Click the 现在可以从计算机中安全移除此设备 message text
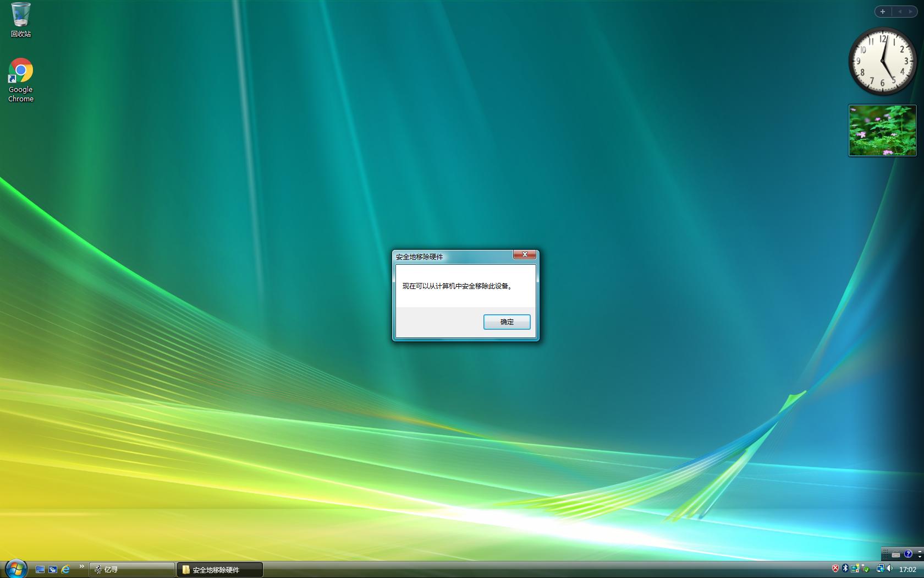The height and width of the screenshot is (578, 924). 458,286
